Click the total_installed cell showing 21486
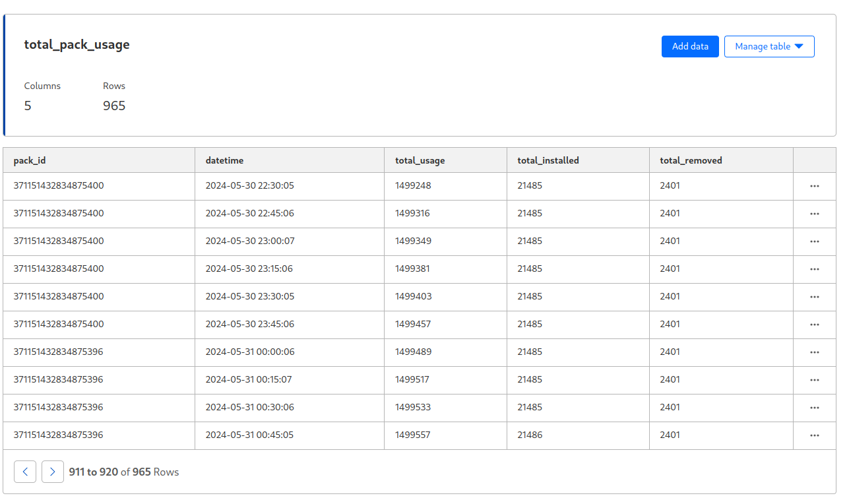This screenshot has height=504, width=849. pos(530,435)
